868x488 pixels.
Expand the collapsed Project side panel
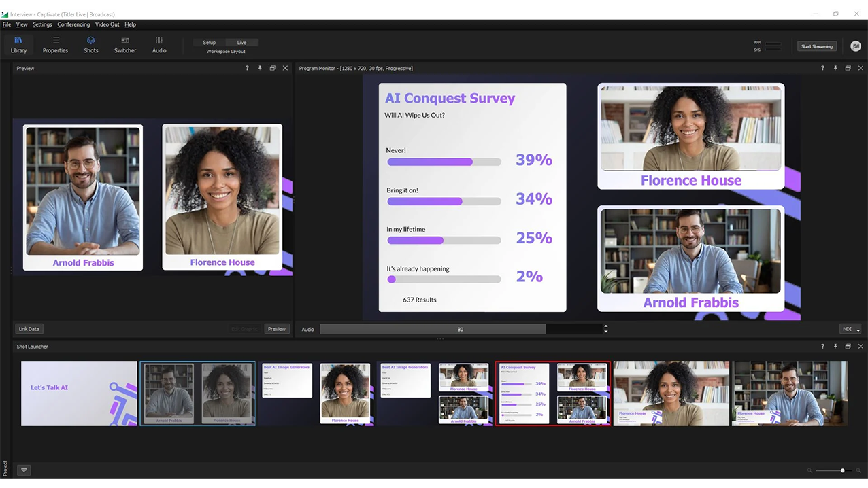pos(5,468)
